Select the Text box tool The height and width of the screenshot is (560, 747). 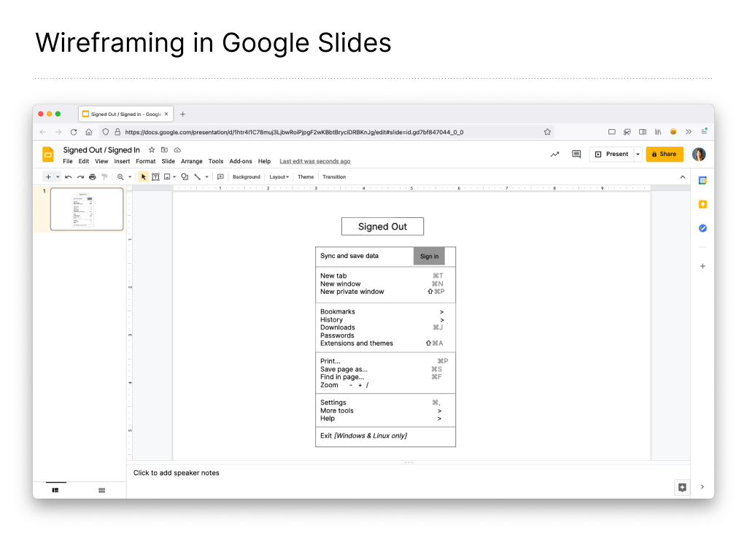tap(155, 177)
